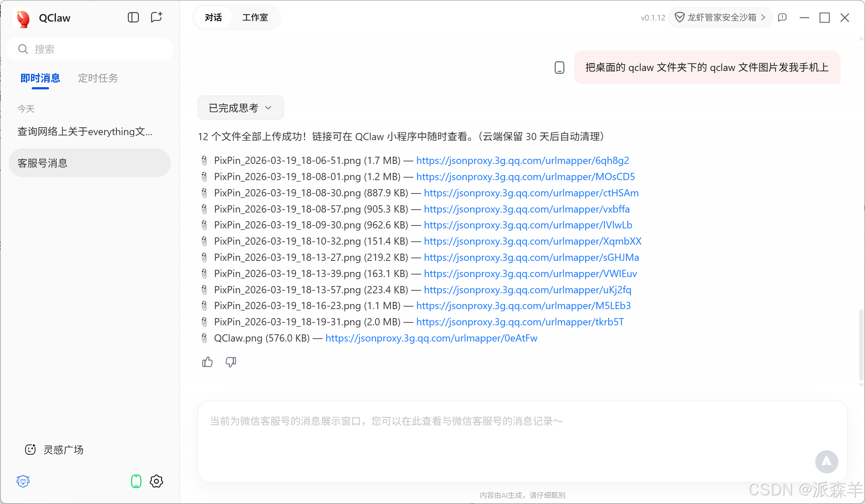Switch to 工作室 tab
The image size is (865, 504).
[x=255, y=17]
